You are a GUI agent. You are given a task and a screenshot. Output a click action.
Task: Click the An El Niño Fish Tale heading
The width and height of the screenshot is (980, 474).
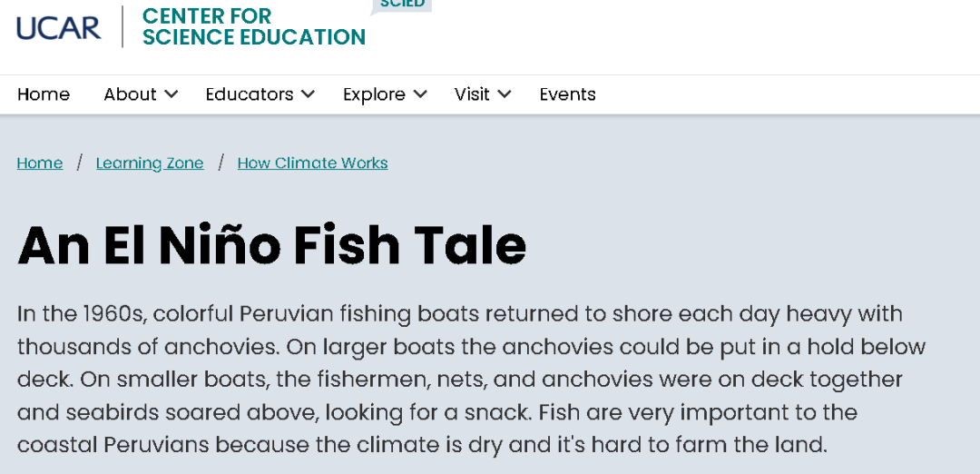point(272,245)
